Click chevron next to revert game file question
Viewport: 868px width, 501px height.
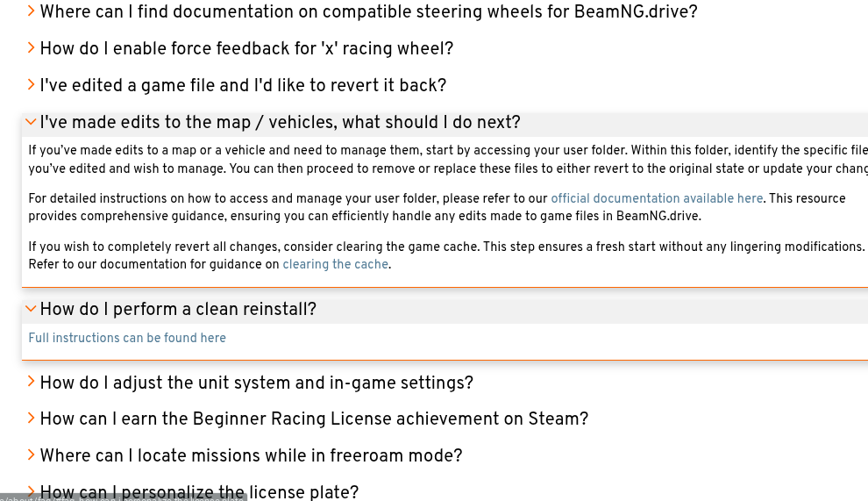pos(32,85)
